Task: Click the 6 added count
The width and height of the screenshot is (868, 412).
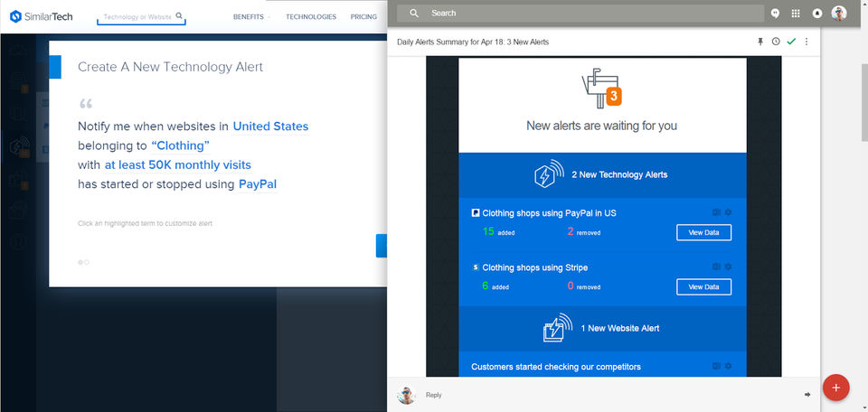Action: tap(495, 286)
